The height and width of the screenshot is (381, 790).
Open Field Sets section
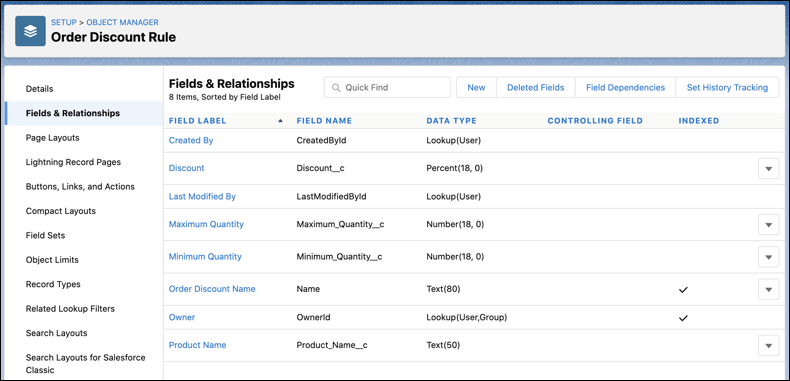pyautogui.click(x=45, y=235)
